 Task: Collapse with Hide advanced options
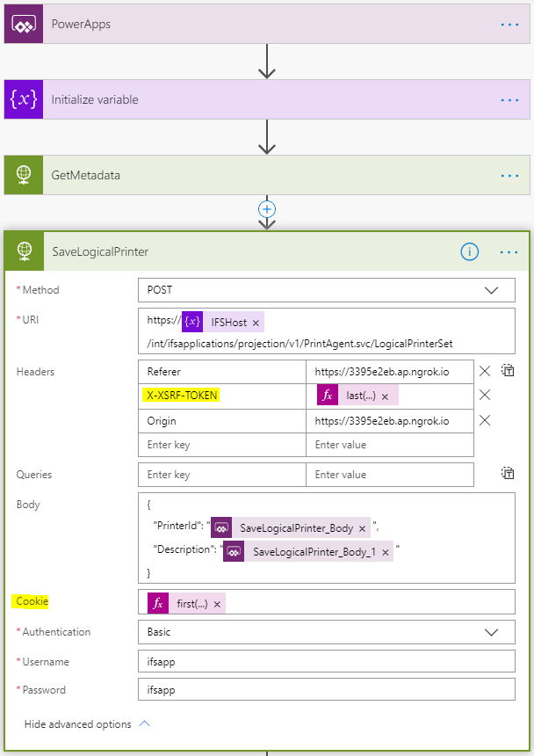[87, 724]
